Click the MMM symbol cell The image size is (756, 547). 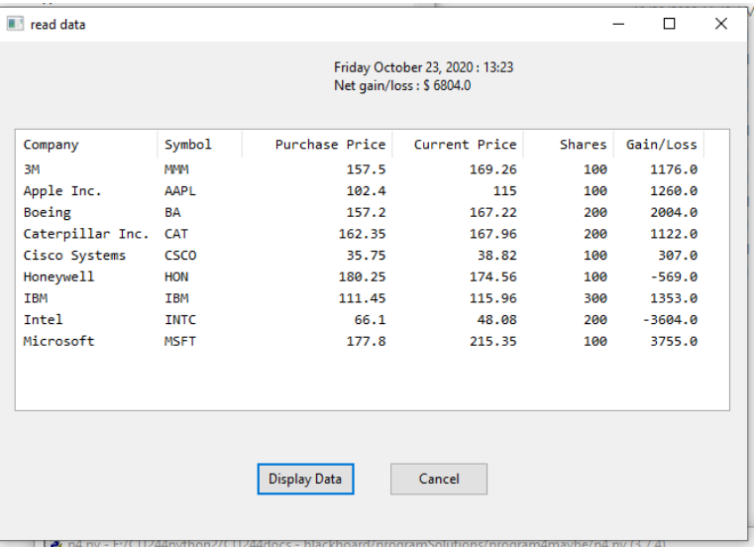click(x=176, y=169)
